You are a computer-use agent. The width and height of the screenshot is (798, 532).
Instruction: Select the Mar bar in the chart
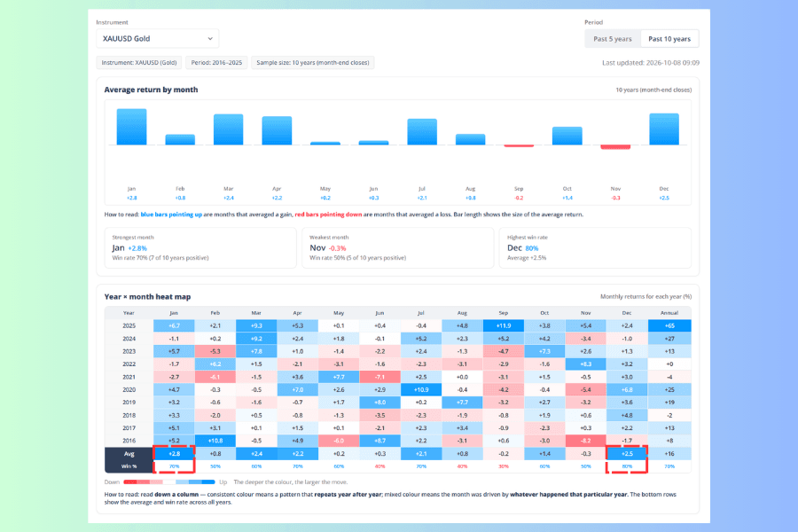pos(228,129)
